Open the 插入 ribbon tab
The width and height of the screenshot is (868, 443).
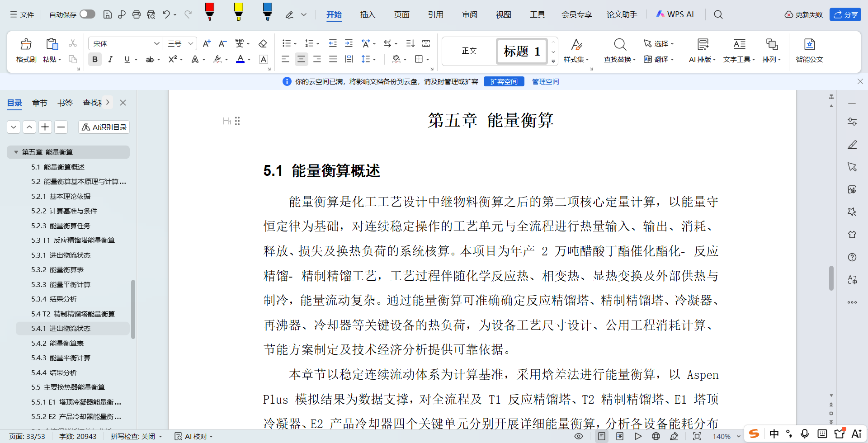click(x=368, y=14)
